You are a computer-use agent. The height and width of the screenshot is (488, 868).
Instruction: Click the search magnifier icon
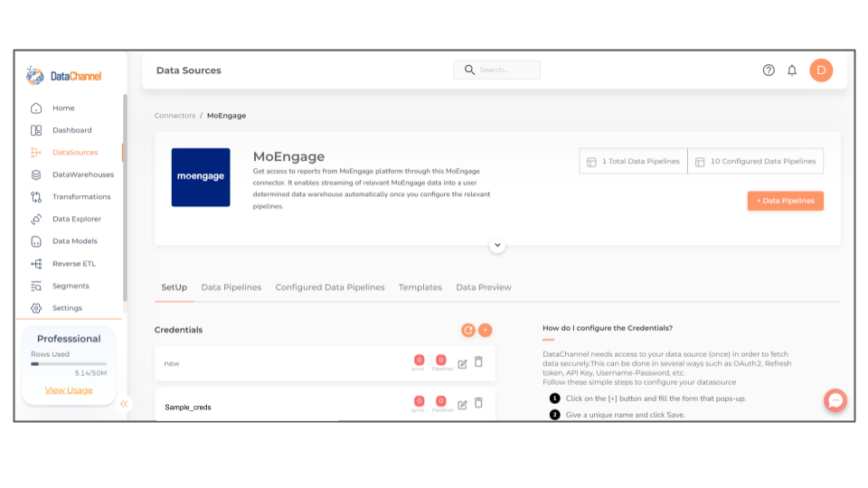coord(469,70)
